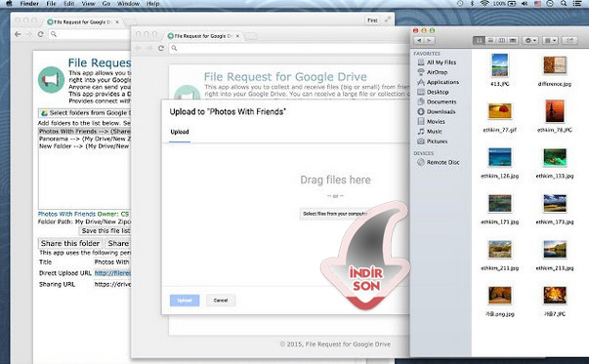This screenshot has width=589, height=364.
Task: Open Applications in the Finder sidebar
Action: (438, 82)
